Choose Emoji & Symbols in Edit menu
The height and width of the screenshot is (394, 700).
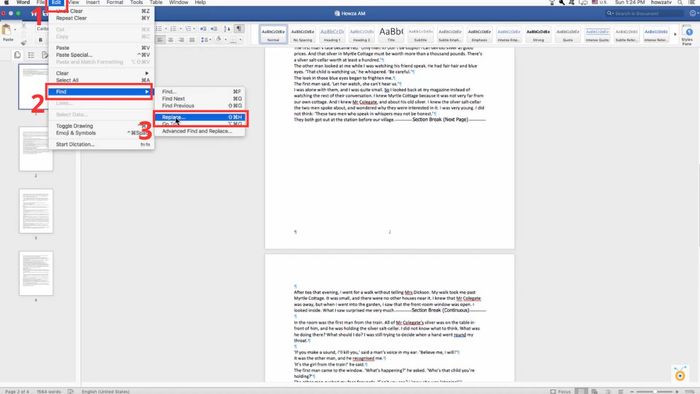(101, 133)
